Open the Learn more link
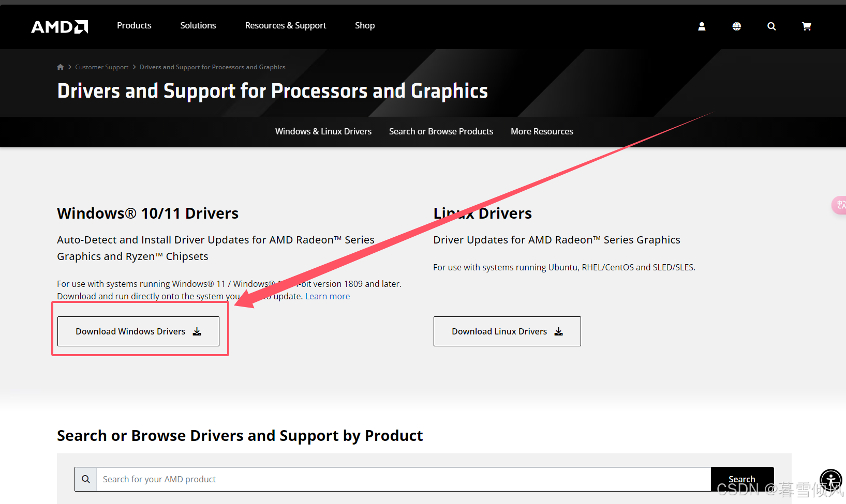This screenshot has height=504, width=846. point(328,296)
